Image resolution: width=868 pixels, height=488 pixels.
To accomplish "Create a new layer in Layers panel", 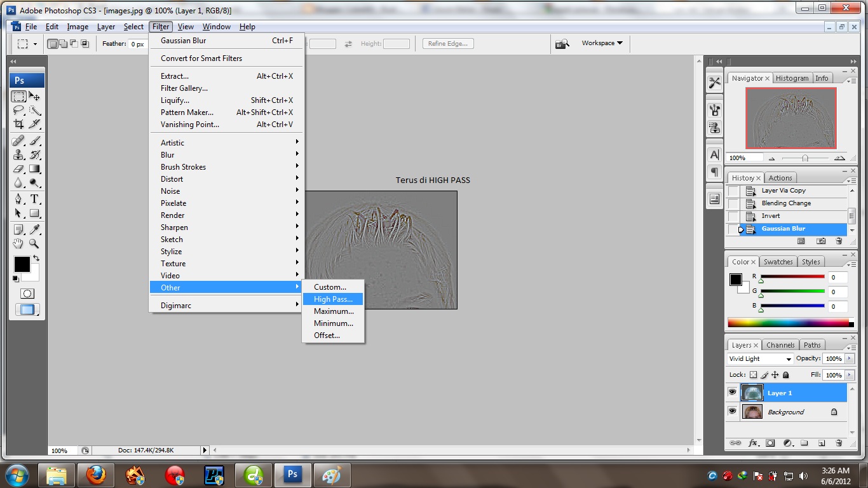I will point(822,443).
